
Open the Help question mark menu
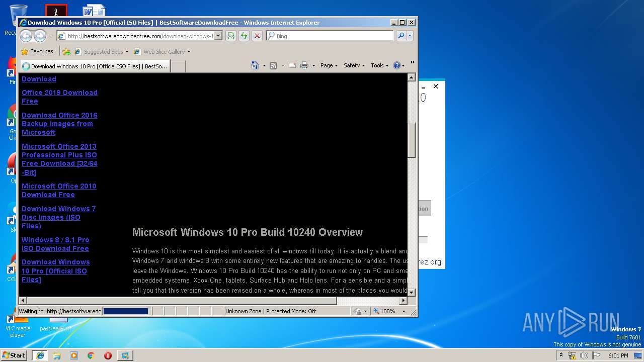pos(398,65)
